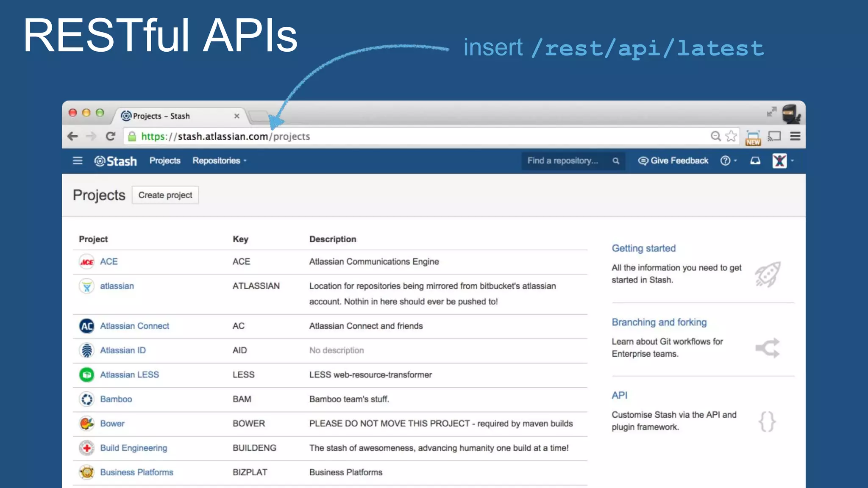
Task: Click the cast screen icon
Action: tap(774, 136)
